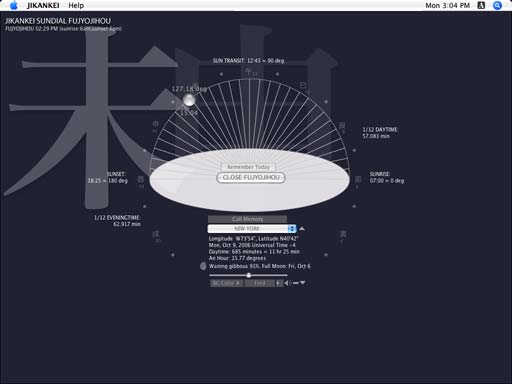Toggle the sound speaker icon
Viewport: 512px width, 384px height.
point(287,283)
